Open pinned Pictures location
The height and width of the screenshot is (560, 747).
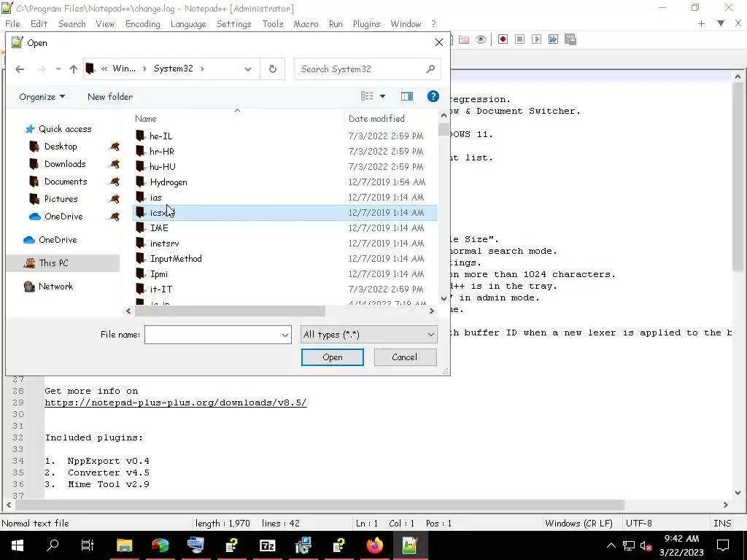61,199
